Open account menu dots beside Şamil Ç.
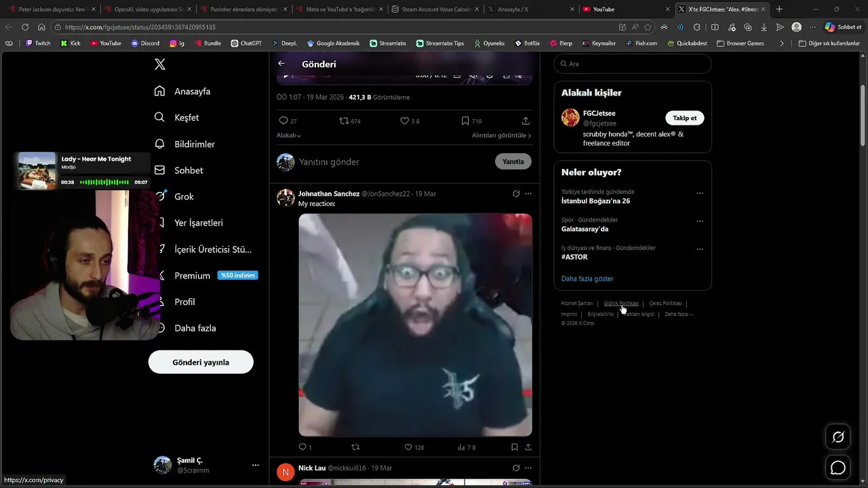The height and width of the screenshot is (488, 868). 256,465
